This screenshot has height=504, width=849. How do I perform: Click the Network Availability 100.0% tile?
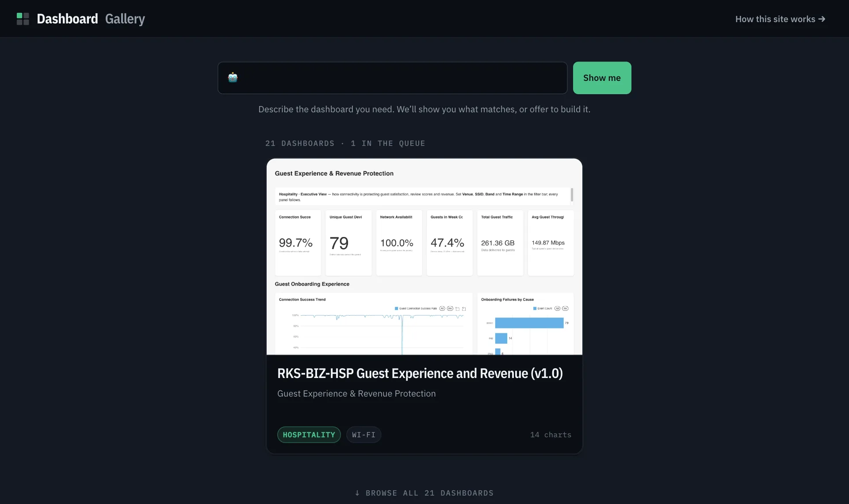click(399, 243)
